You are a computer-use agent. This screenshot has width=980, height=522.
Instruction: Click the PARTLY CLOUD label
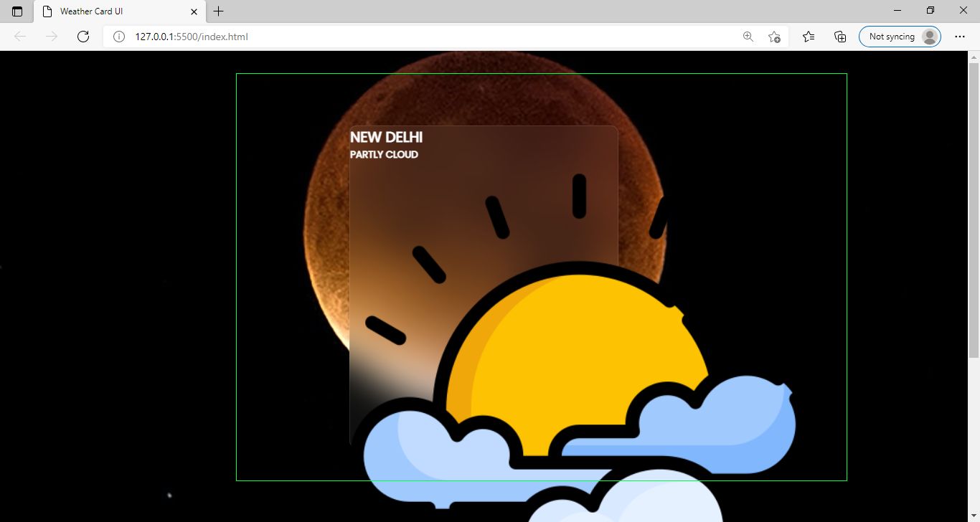tap(384, 154)
